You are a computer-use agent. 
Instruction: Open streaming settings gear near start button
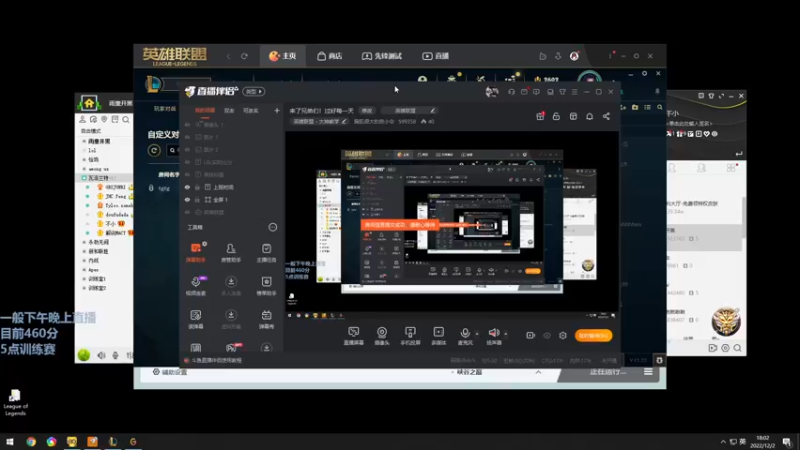pos(563,335)
